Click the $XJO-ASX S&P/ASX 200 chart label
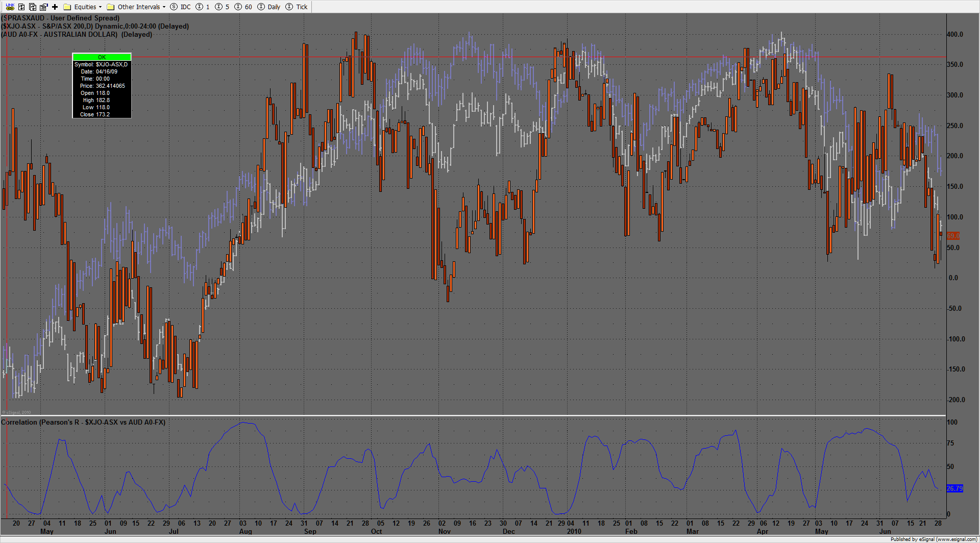980x543 pixels. (95, 26)
